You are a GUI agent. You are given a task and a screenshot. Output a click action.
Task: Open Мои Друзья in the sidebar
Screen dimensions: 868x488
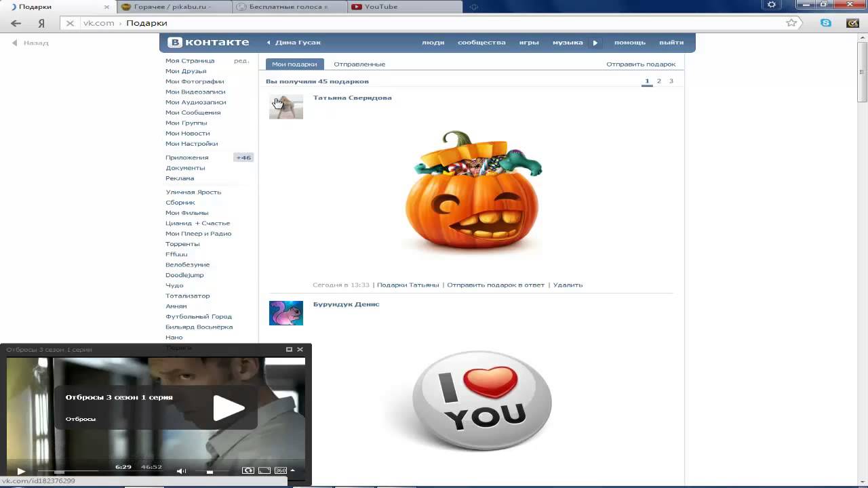tap(186, 71)
